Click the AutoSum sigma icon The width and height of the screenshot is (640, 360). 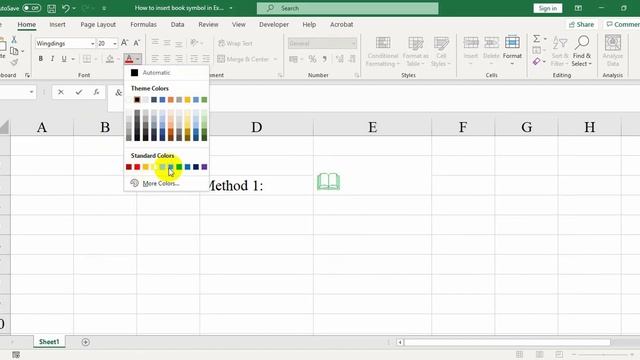[537, 39]
